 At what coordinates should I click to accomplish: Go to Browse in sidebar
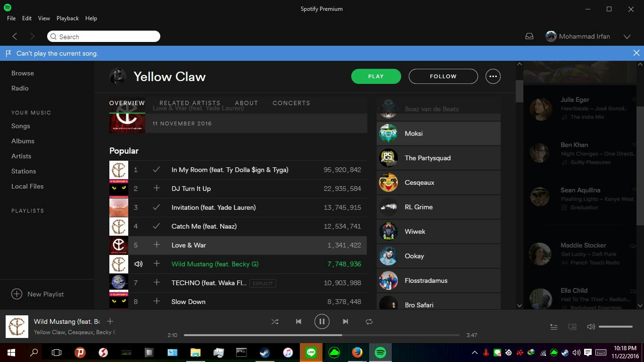point(23,73)
